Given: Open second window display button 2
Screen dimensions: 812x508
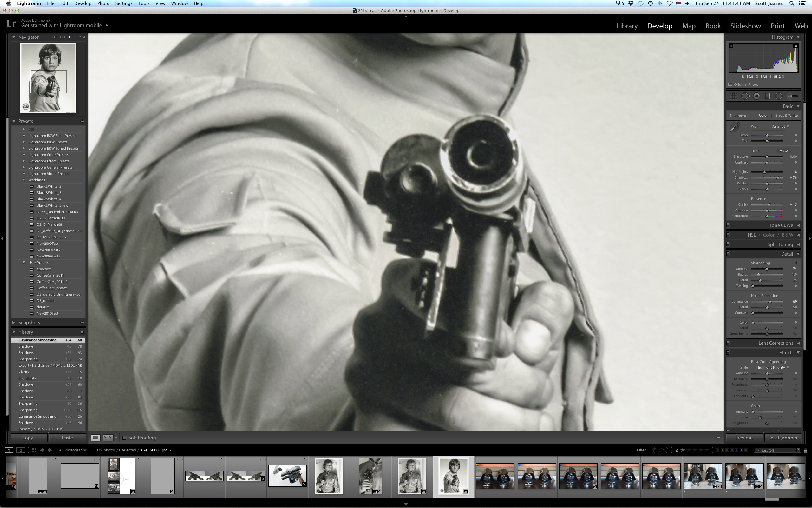Looking at the screenshot, I should 21,450.
